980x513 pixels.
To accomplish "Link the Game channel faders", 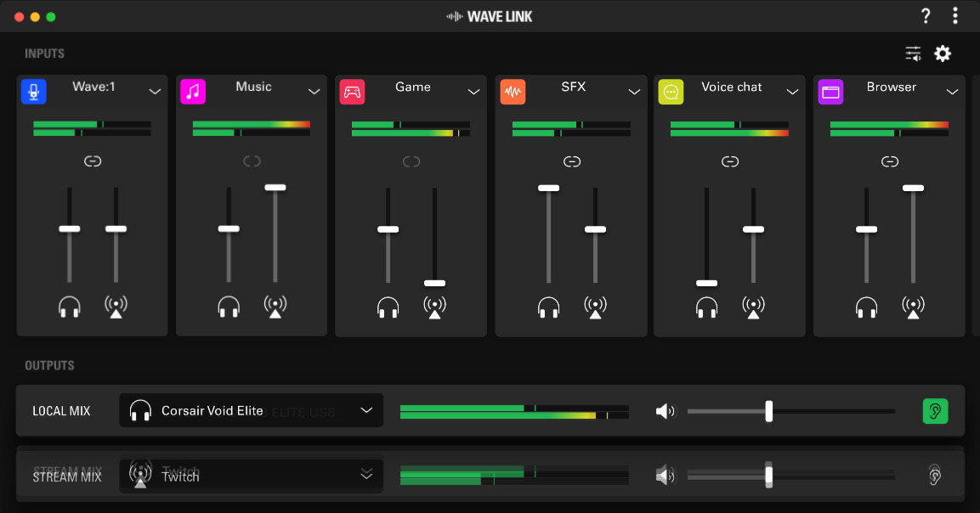I will (x=411, y=162).
